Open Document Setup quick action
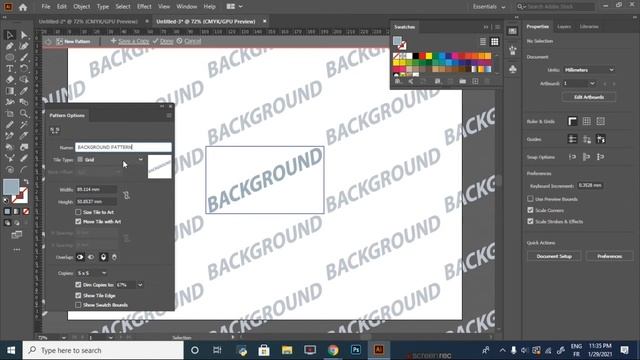This screenshot has height=360, width=640. 554,256
